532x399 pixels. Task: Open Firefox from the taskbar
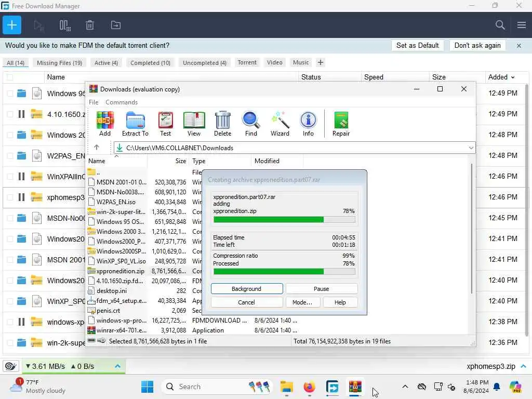point(309,387)
